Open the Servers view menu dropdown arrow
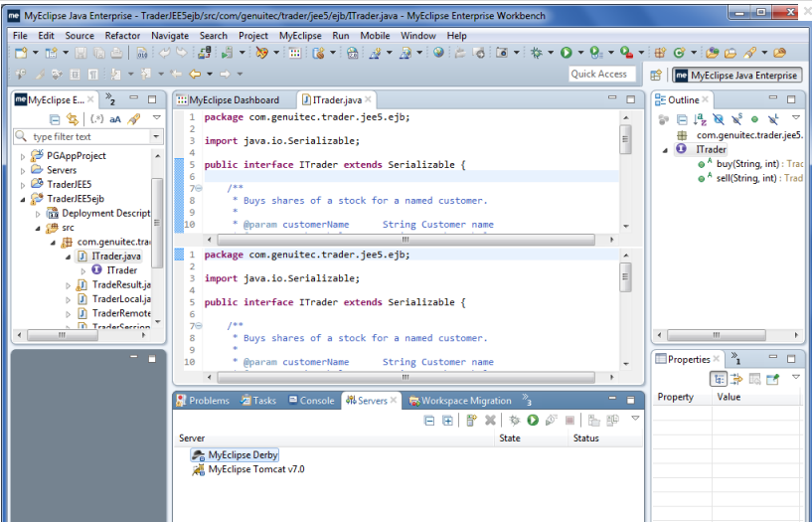 point(635,420)
